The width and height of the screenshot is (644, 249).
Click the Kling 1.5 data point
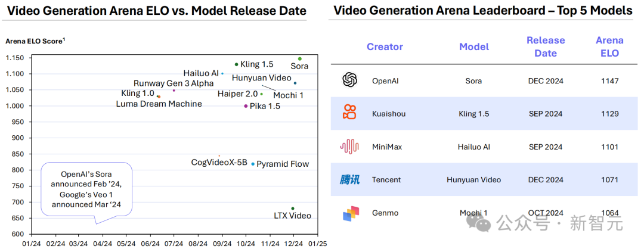[236, 64]
